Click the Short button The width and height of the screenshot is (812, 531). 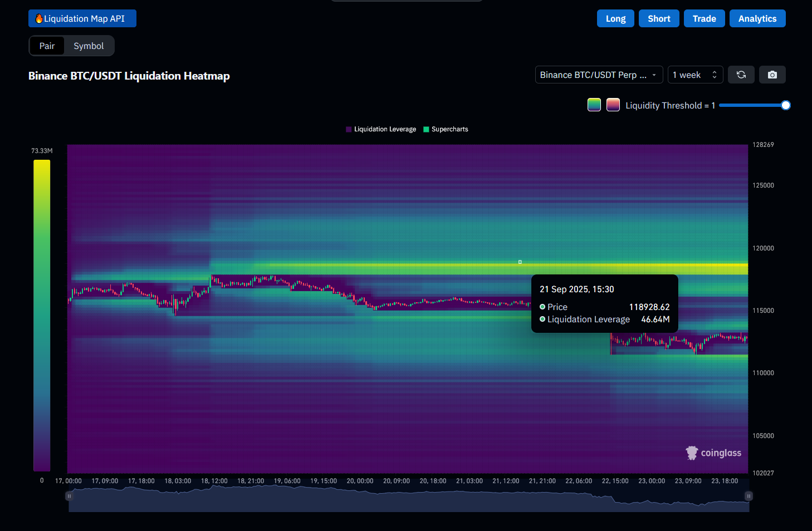tap(659, 18)
